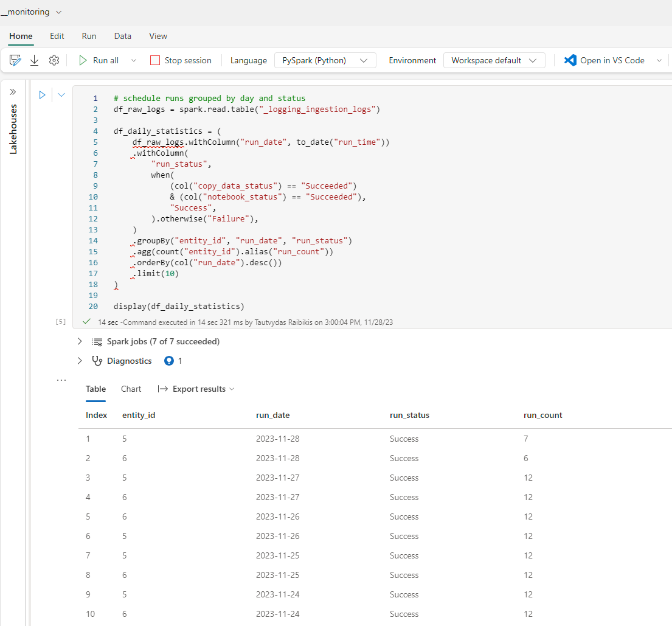Click code line 2 spark.read.table statement
Viewport: 672px width, 626px height.
[247, 110]
